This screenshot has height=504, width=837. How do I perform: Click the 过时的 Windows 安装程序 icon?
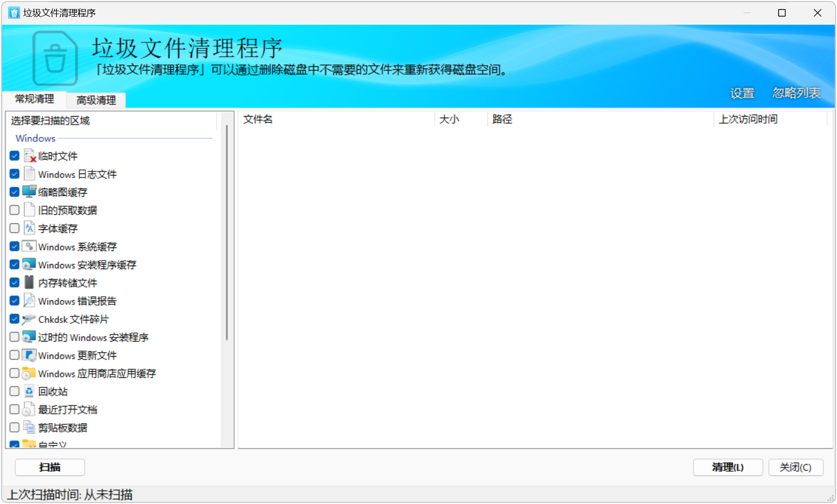tap(30, 337)
